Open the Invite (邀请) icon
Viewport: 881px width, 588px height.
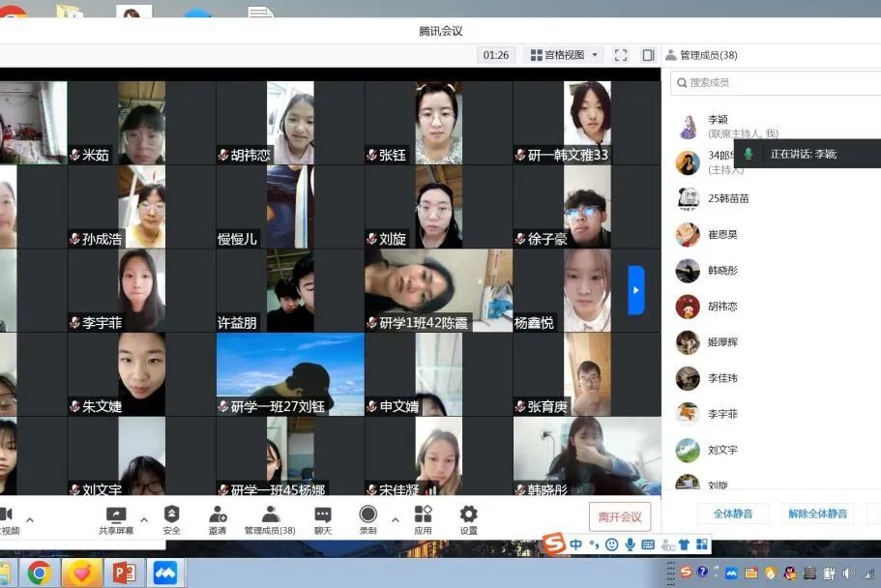[218, 519]
